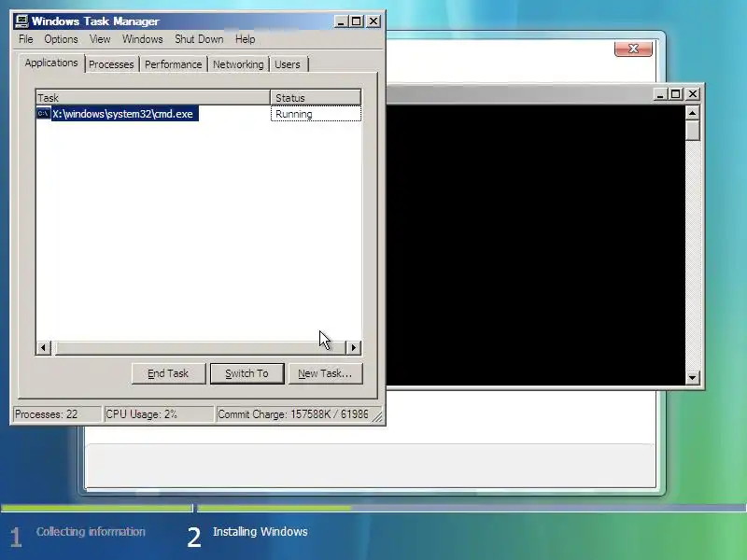747x560 pixels.
Task: Click the Running status cell
Action: pos(316,114)
